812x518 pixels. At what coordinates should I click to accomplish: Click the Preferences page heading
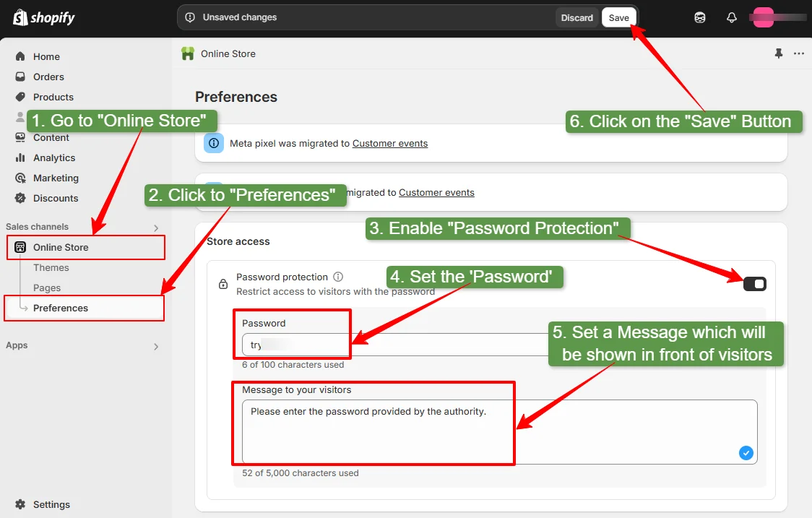point(236,97)
